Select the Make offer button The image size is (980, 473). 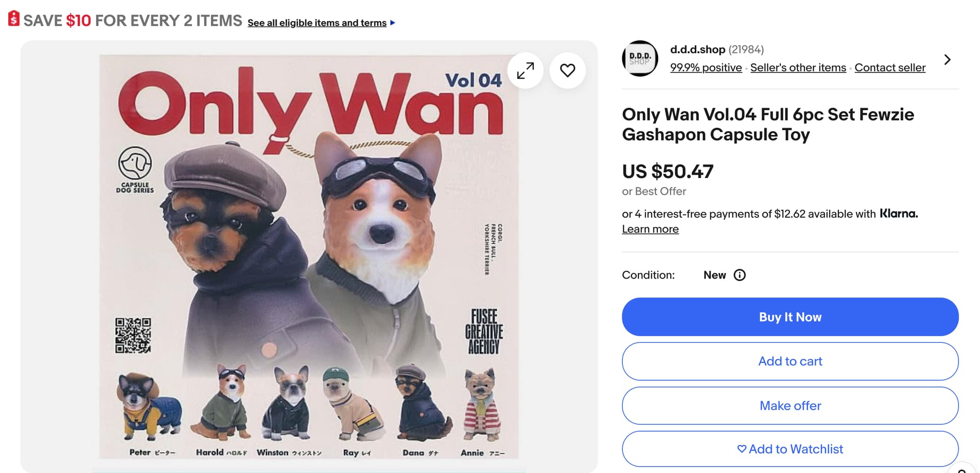pyautogui.click(x=790, y=406)
